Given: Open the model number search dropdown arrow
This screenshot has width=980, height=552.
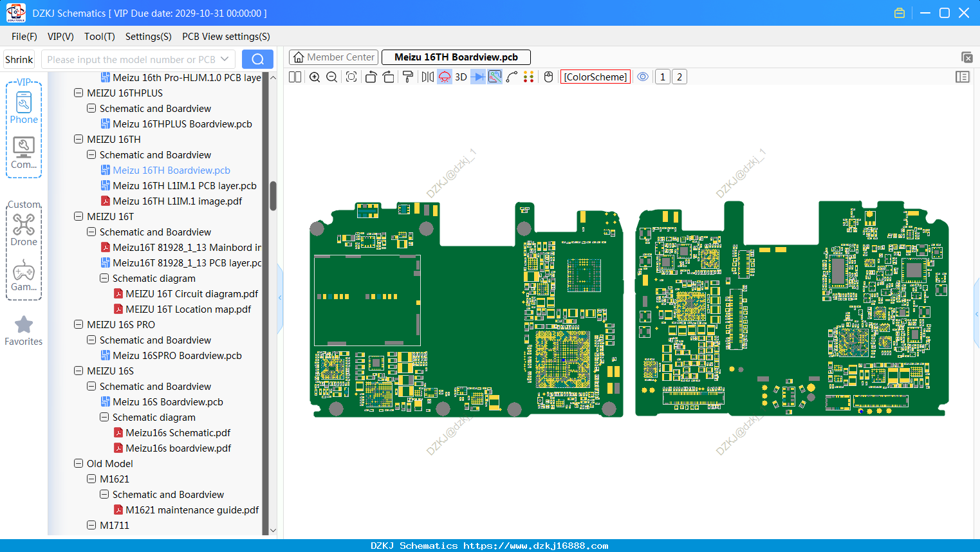Looking at the screenshot, I should (225, 59).
